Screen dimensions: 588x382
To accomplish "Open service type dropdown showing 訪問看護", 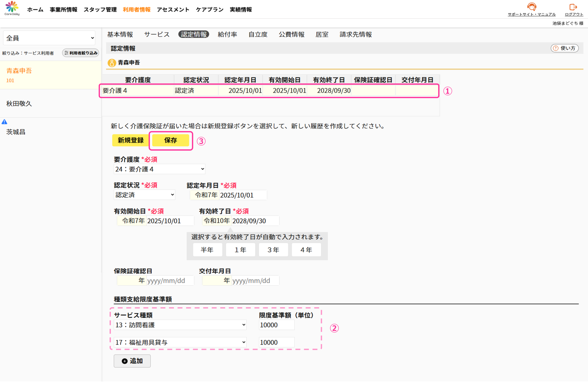I will [180, 325].
